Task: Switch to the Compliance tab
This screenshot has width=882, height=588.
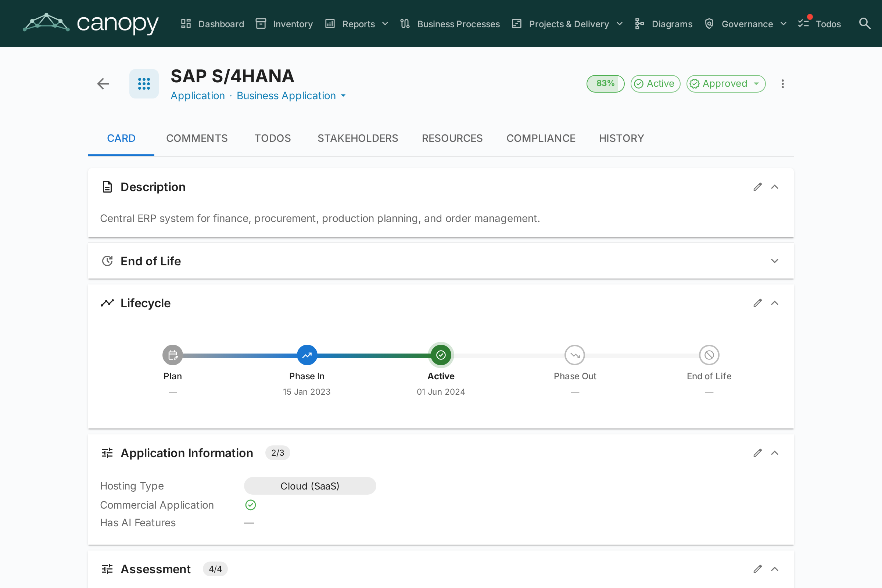Action: (541, 139)
